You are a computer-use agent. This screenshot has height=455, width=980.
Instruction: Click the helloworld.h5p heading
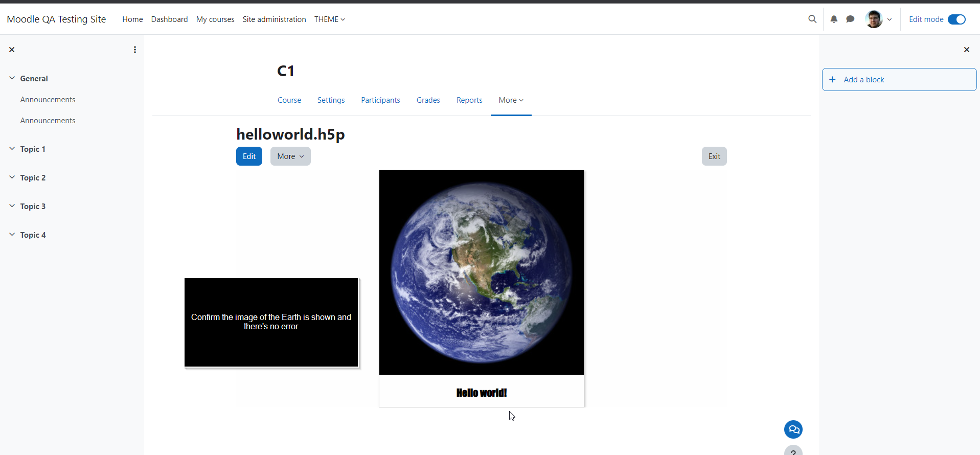point(290,134)
